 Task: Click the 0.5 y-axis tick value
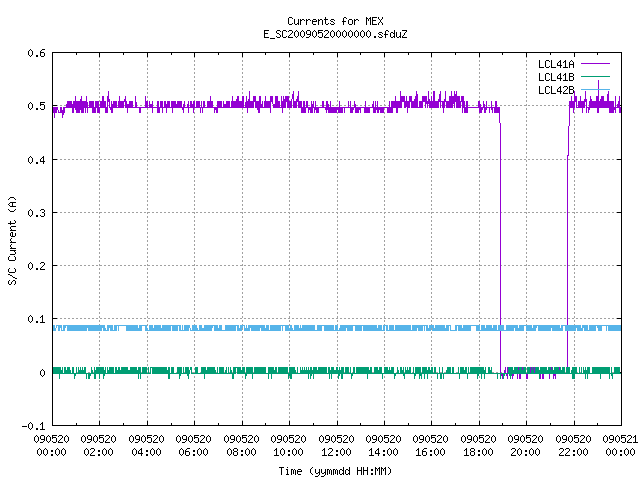[37, 106]
